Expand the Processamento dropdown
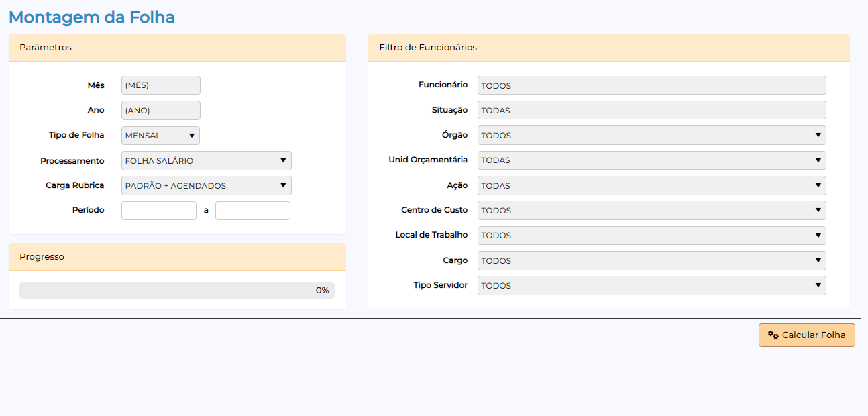Image resolution: width=868 pixels, height=416 pixels. point(206,160)
